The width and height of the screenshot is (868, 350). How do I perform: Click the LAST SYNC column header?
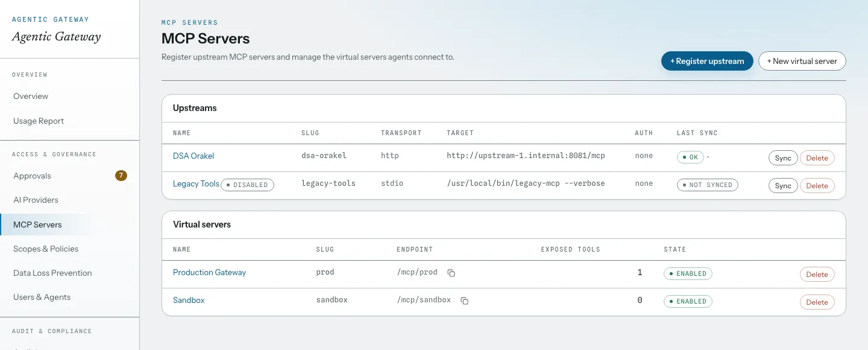pos(697,133)
